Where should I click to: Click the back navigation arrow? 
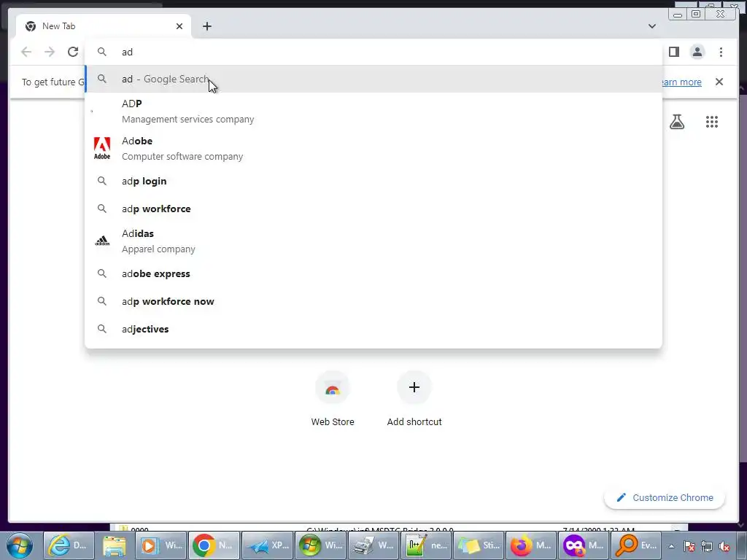(x=26, y=52)
